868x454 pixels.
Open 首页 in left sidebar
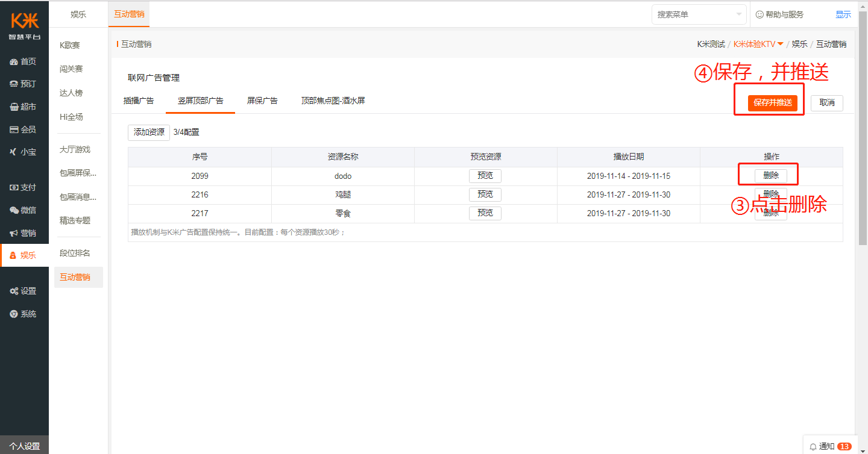point(24,61)
